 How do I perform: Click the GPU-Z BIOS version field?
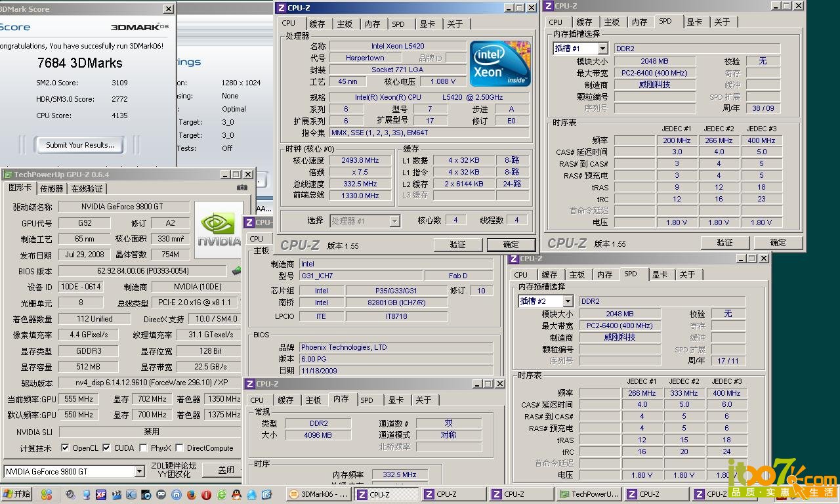[144, 271]
